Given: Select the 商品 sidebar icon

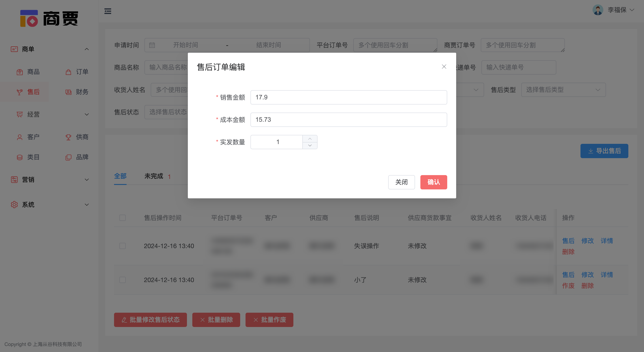Looking at the screenshot, I should (x=20, y=72).
